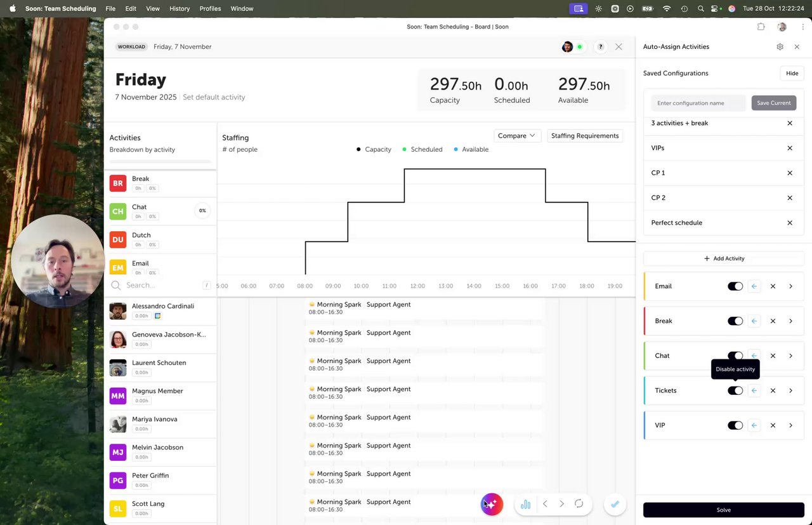Toggle the VIP activity switch
The width and height of the screenshot is (812, 525).
(x=735, y=425)
